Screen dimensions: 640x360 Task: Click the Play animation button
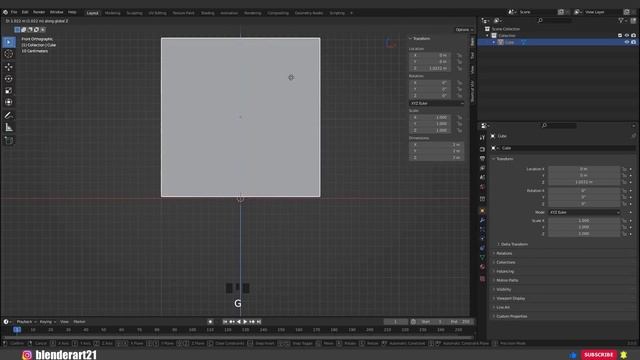(245, 322)
